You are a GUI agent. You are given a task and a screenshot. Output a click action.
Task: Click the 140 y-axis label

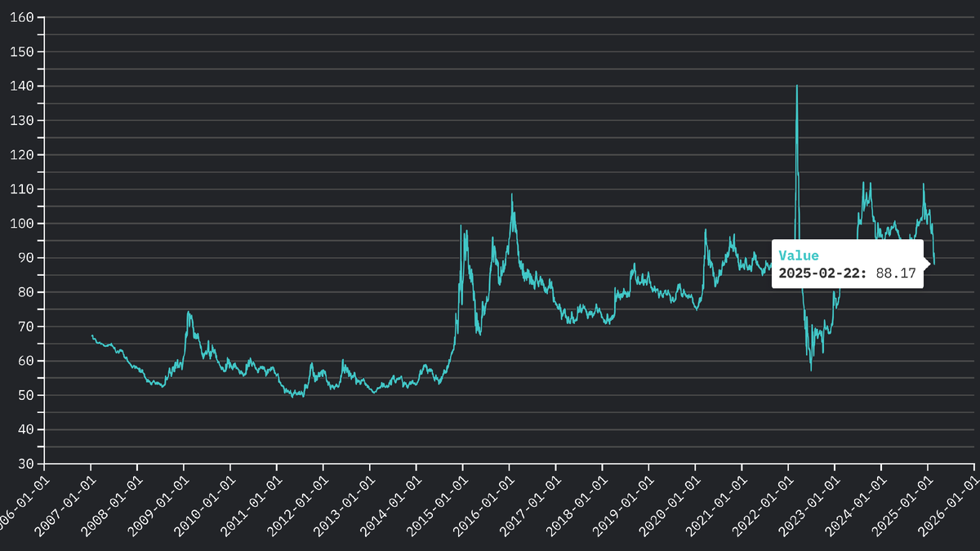pyautogui.click(x=23, y=87)
